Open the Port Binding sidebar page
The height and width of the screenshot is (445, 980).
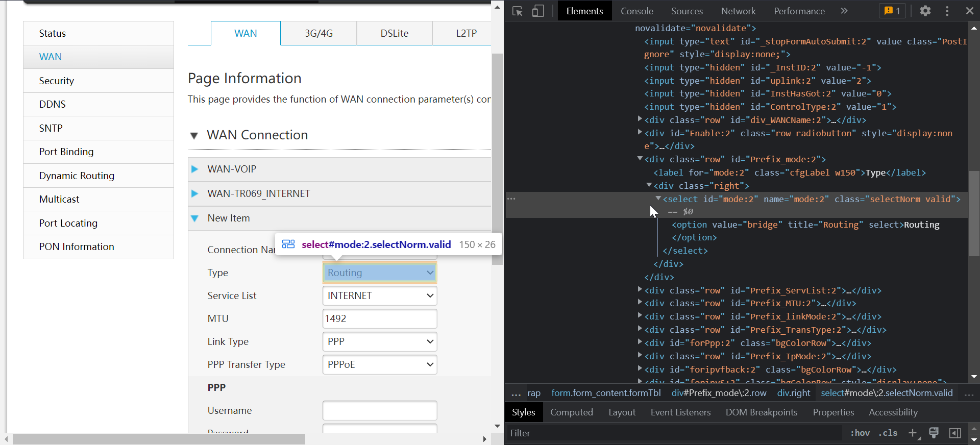(x=99, y=152)
